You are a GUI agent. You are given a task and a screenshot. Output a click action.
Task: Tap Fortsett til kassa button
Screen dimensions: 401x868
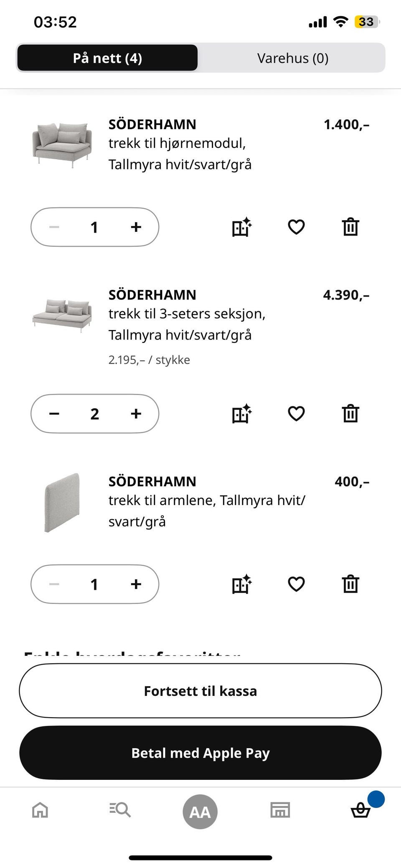click(x=200, y=691)
